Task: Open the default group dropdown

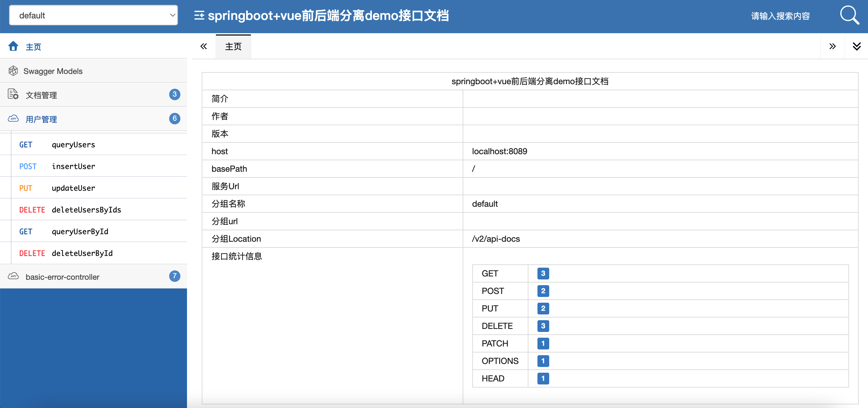Action: coord(93,15)
